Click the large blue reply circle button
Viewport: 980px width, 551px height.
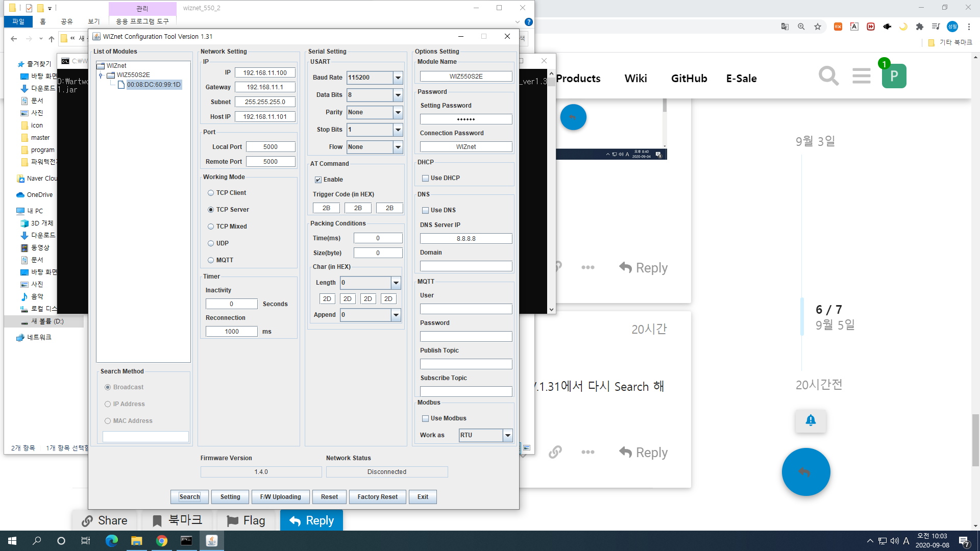pyautogui.click(x=806, y=472)
